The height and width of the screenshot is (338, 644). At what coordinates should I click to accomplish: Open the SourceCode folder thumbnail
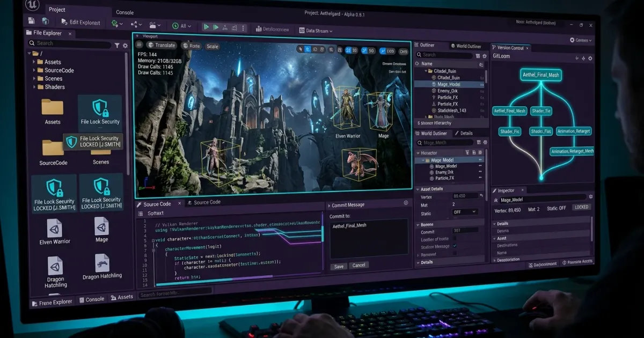coord(53,148)
